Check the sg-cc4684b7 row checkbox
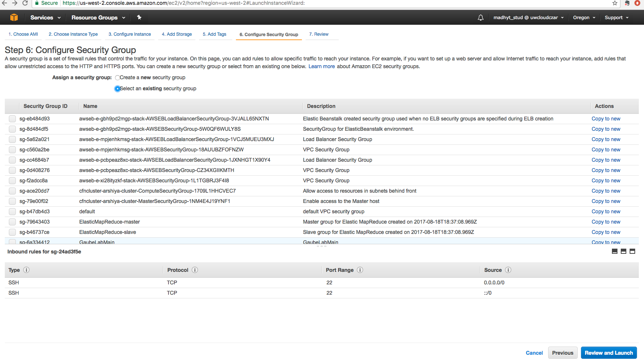Image resolution: width=644 pixels, height=361 pixels. click(12, 160)
